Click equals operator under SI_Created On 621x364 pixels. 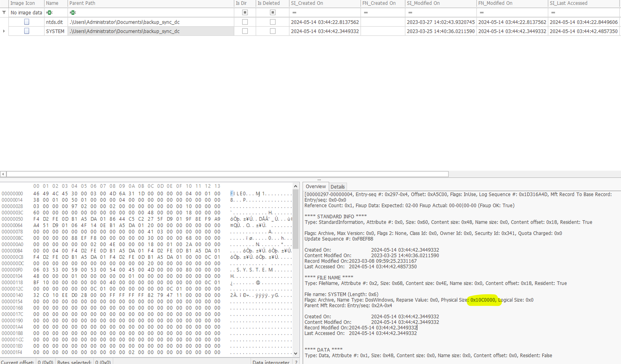click(x=294, y=13)
